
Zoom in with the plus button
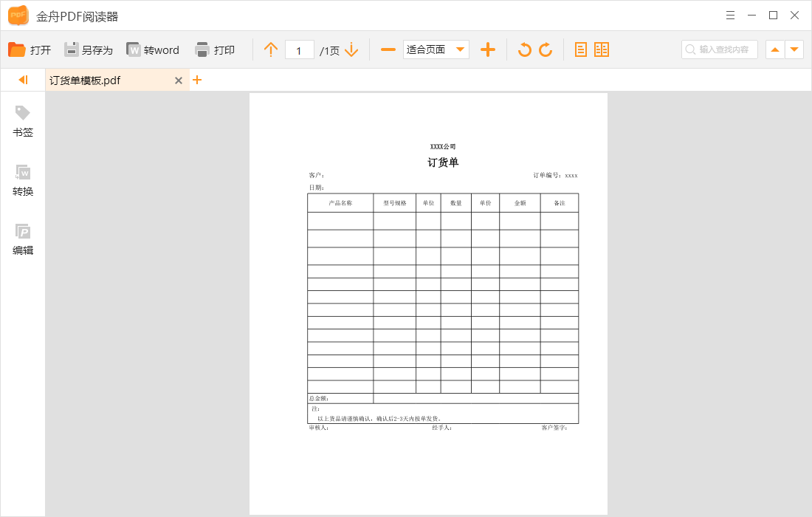coord(489,49)
